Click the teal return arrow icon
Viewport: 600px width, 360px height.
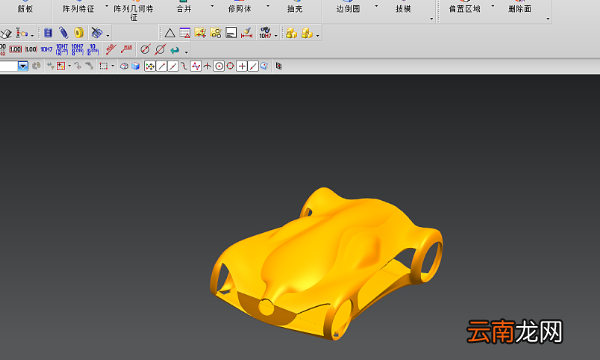tap(175, 50)
